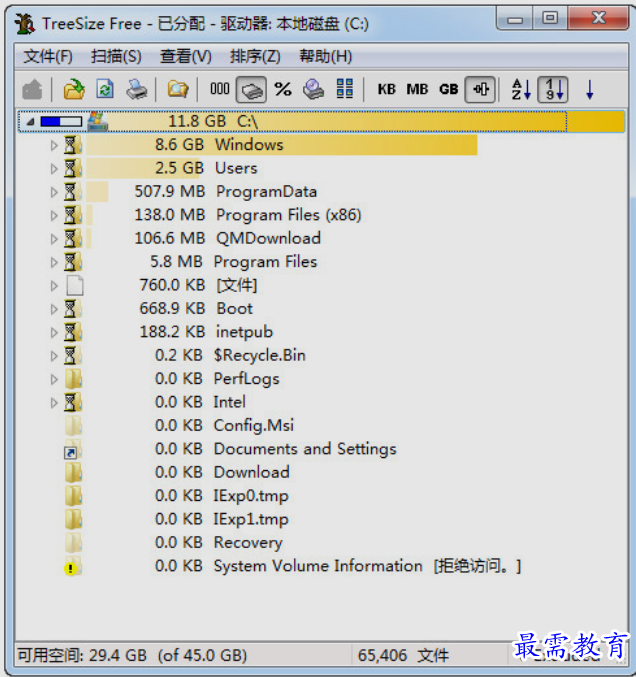This screenshot has width=636, height=677.
Task: Expand the inetpub folder
Action: coord(54,332)
